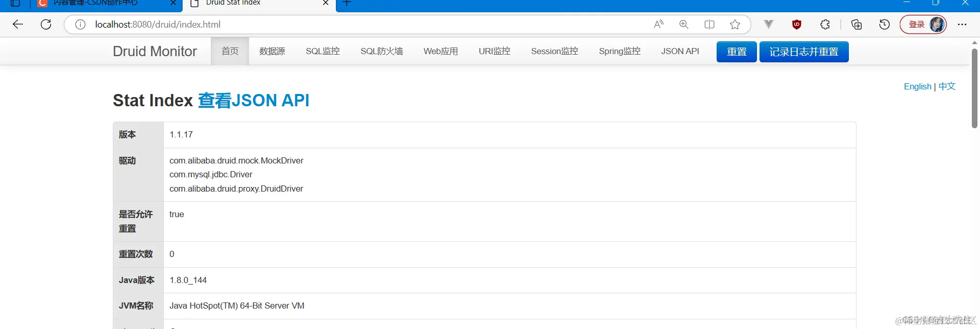Open the uBlock shield extension icon

[x=797, y=25]
